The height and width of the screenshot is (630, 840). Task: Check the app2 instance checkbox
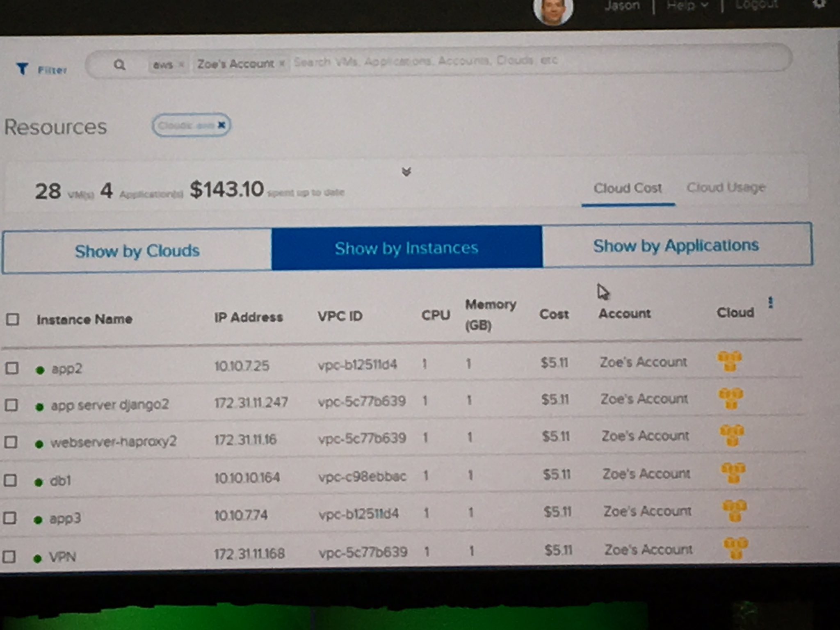pyautogui.click(x=12, y=368)
